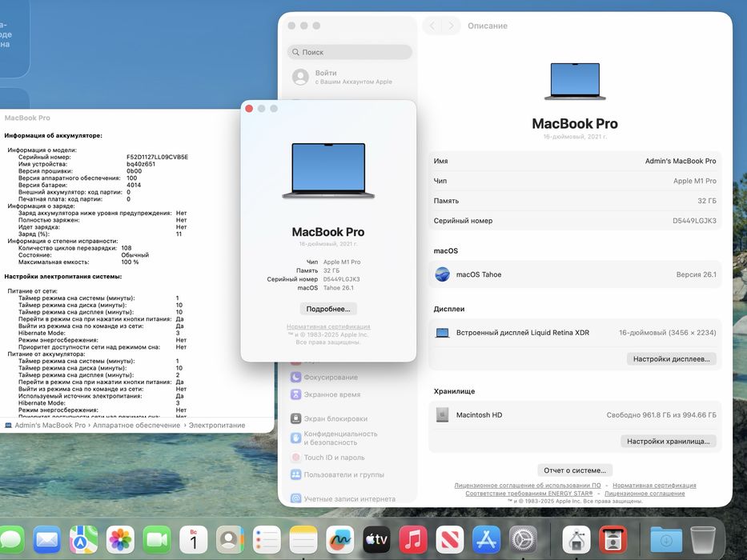The image size is (747, 560).
Task: Open Лицензионное соглашение об использовании ПО link
Action: click(x=528, y=486)
